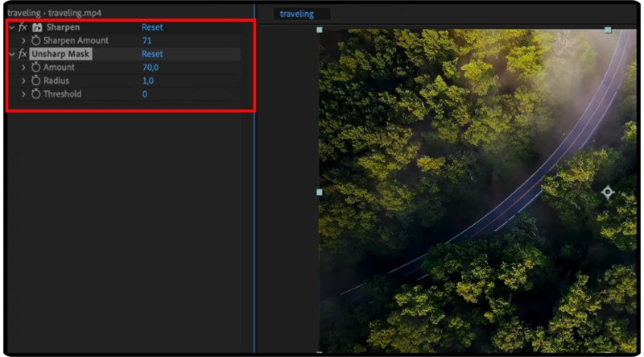Click the Sharpen Amount value 71

147,40
